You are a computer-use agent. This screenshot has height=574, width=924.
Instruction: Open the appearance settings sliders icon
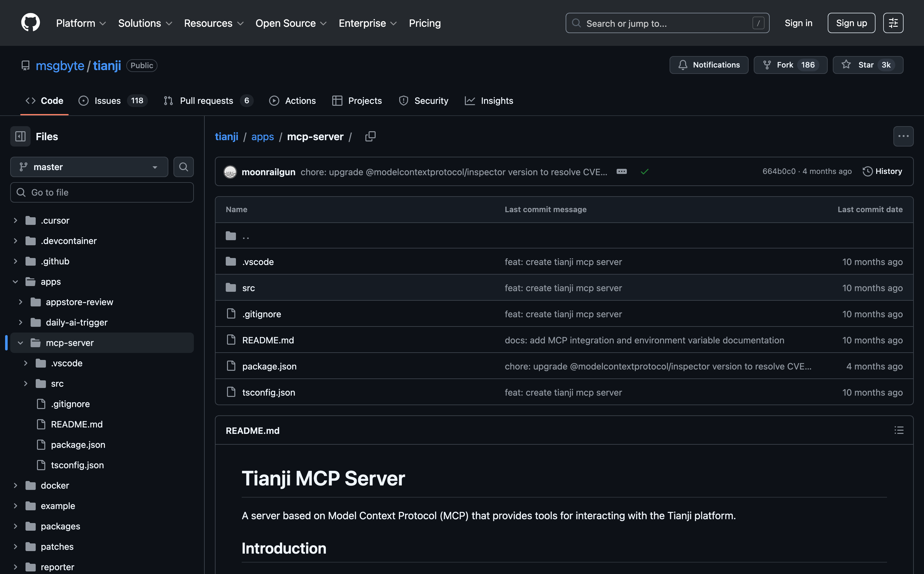point(893,23)
